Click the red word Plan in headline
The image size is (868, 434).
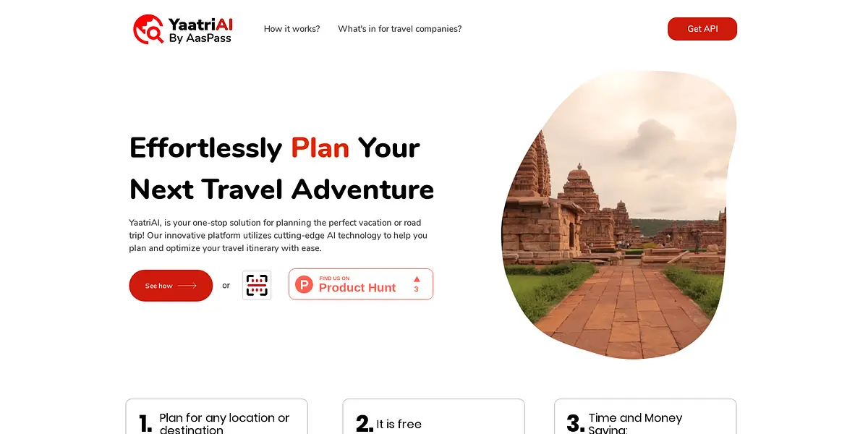point(320,148)
